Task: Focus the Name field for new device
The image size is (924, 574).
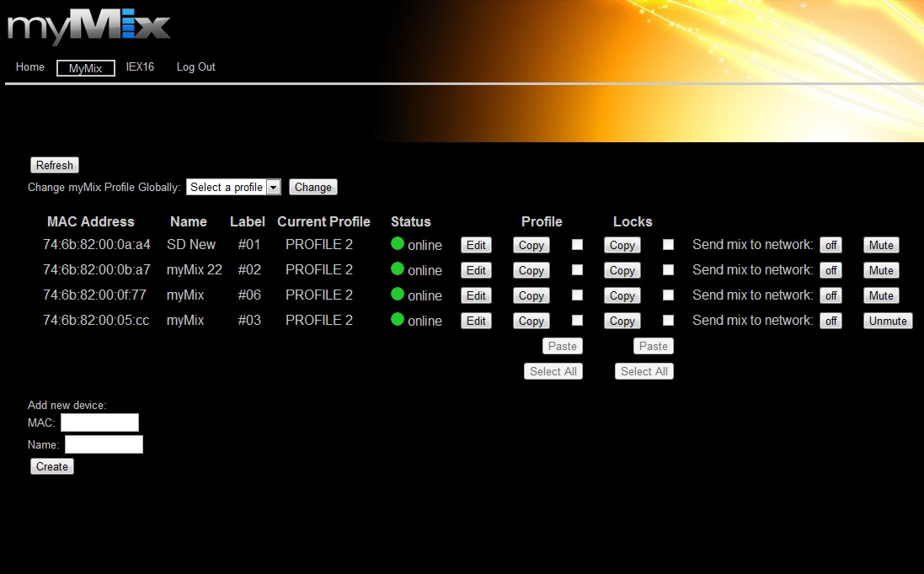Action: pos(104,444)
